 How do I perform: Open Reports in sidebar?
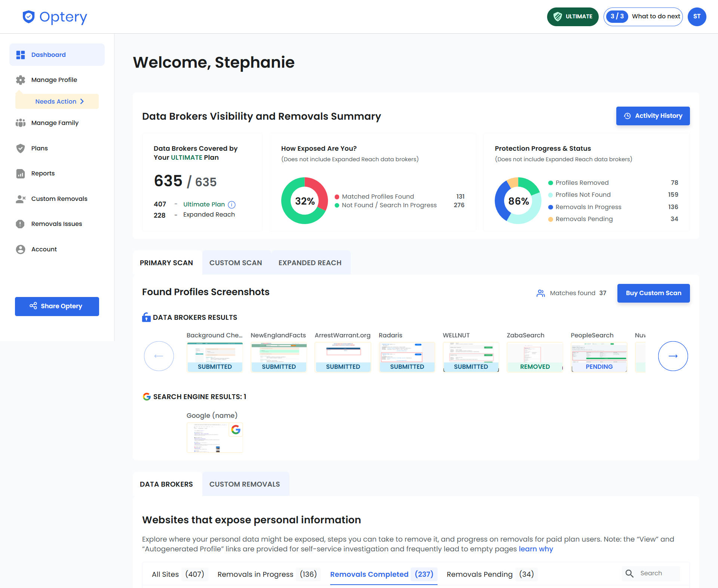pos(43,173)
